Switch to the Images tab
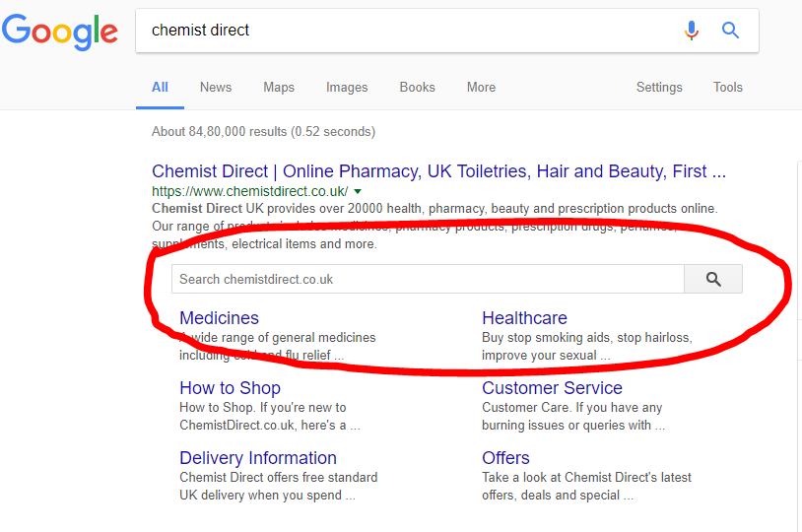This screenshot has width=802, height=532. [347, 87]
